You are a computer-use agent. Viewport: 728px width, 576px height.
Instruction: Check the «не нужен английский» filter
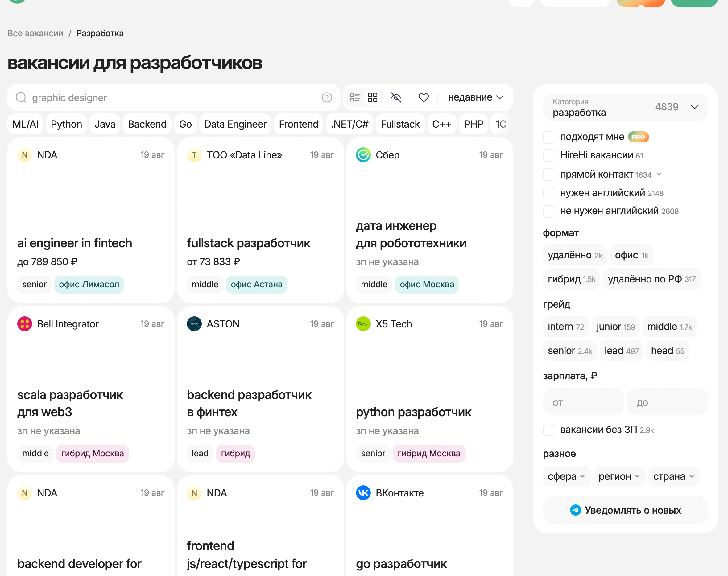click(x=548, y=211)
